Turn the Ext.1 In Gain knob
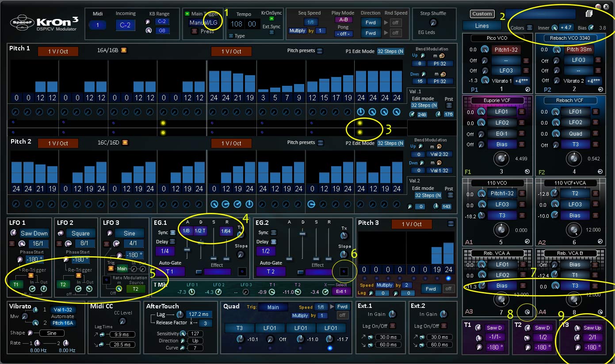 [x=392, y=314]
